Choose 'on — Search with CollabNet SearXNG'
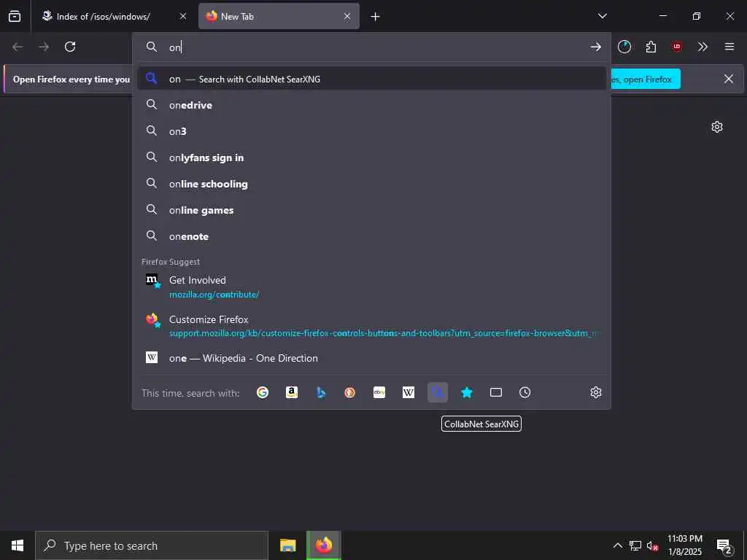Screen dimensions: 747x560 [x=371, y=79]
